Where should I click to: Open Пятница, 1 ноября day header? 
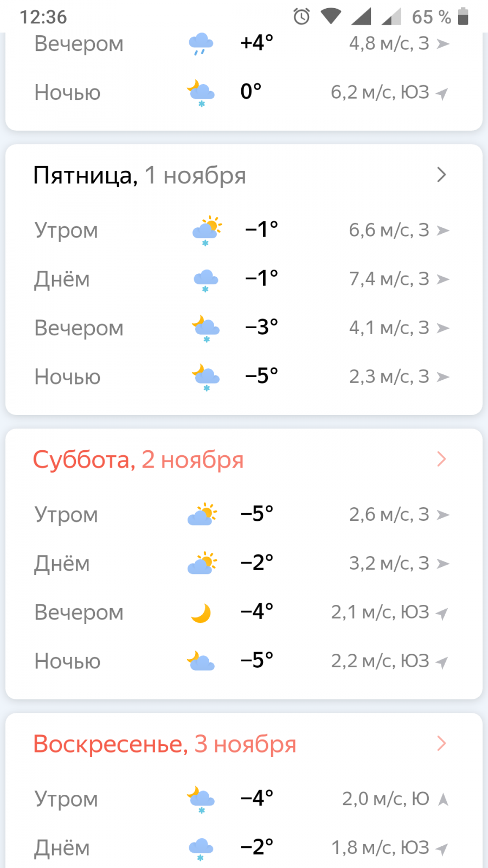pyautogui.click(x=140, y=175)
